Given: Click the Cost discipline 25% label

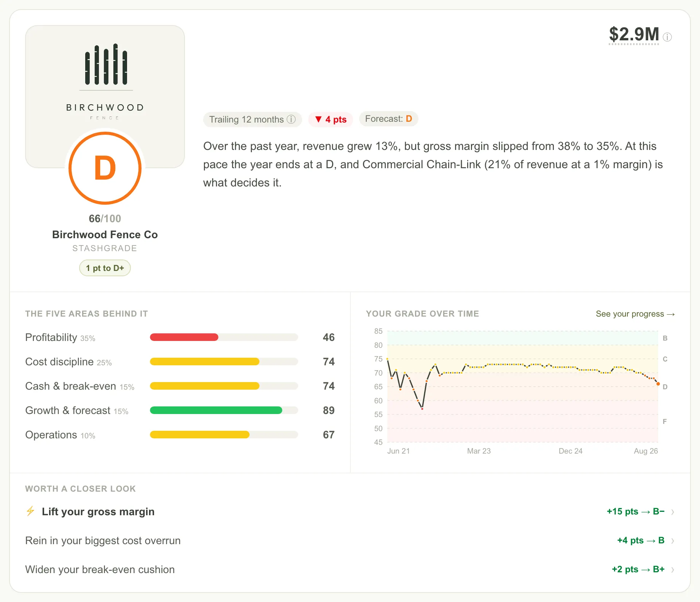Looking at the screenshot, I should (68, 362).
